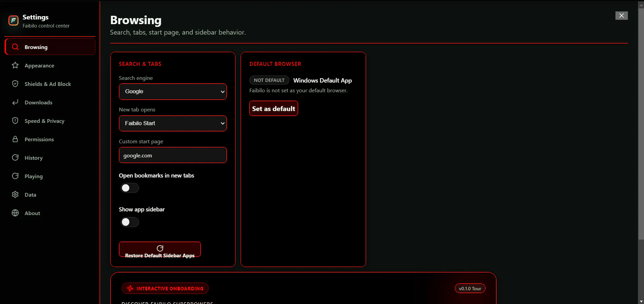Screen dimensions: 644x304
Task: Open the Appearance settings section
Action: click(x=50, y=65)
